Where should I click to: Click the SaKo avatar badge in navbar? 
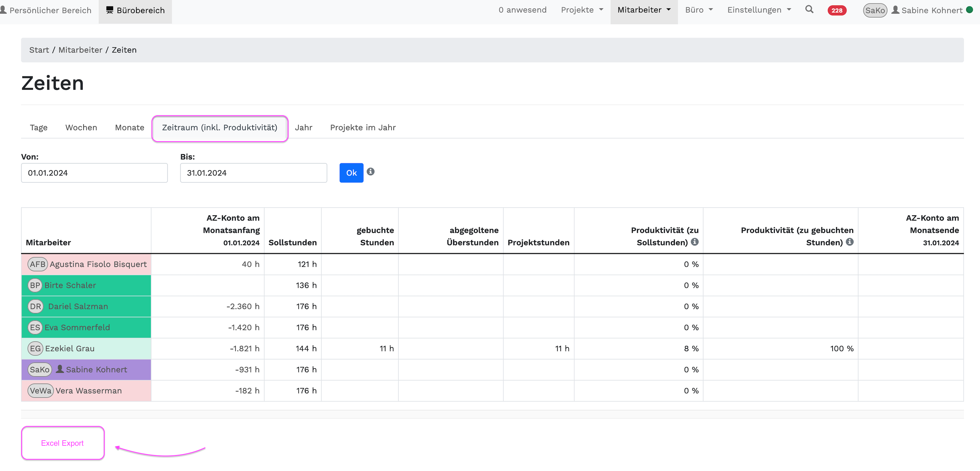click(875, 10)
